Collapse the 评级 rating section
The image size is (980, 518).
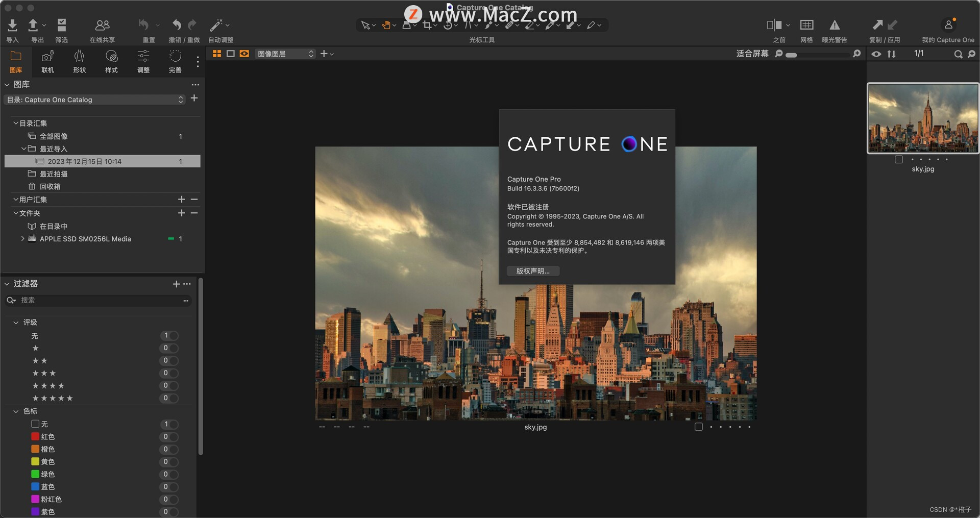[x=16, y=322]
